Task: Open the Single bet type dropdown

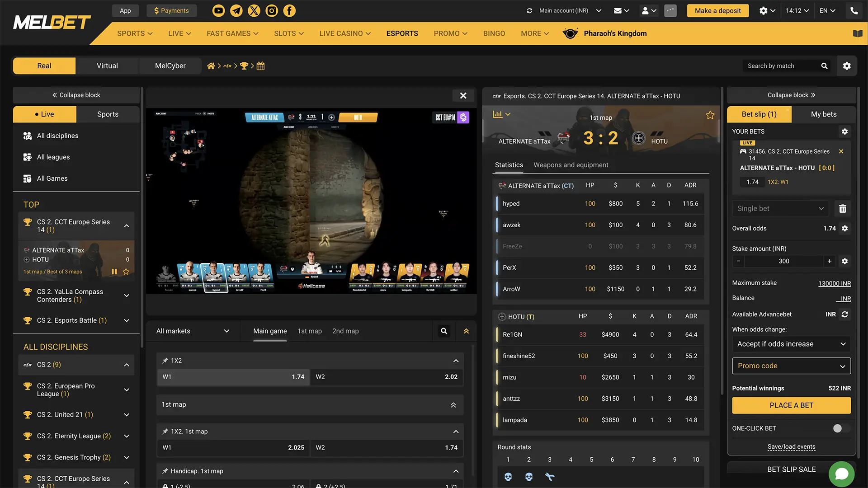Action: [780, 208]
